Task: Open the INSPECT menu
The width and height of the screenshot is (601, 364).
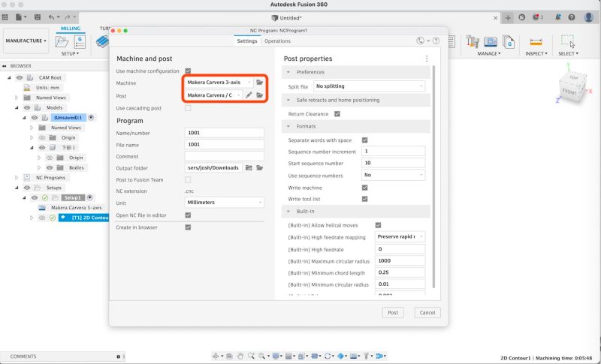Action: pos(536,53)
